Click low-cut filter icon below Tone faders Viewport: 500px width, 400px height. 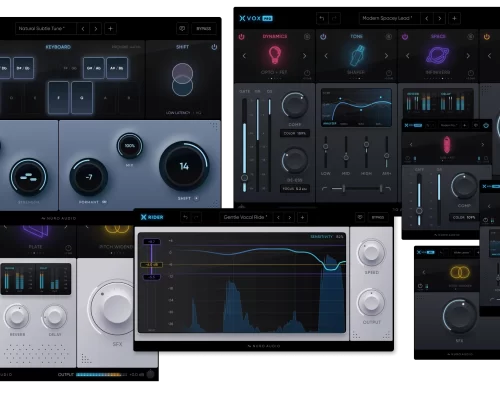click(x=324, y=189)
